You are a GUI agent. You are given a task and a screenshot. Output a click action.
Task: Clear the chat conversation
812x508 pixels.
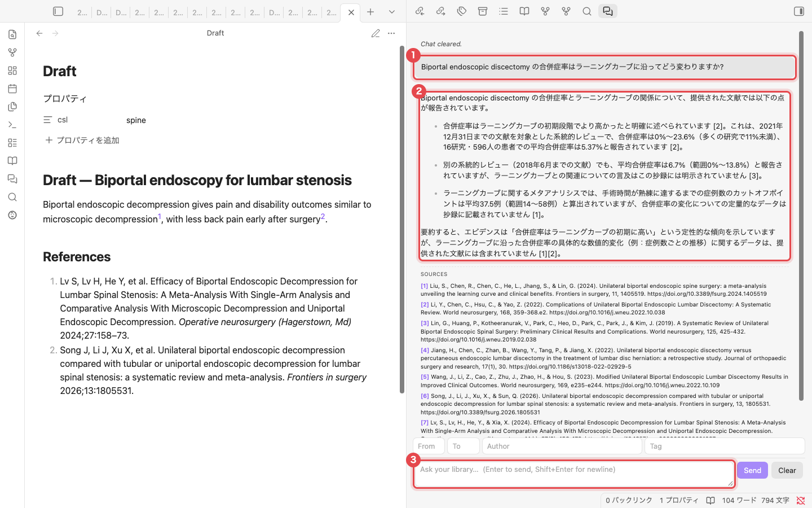tap(787, 470)
